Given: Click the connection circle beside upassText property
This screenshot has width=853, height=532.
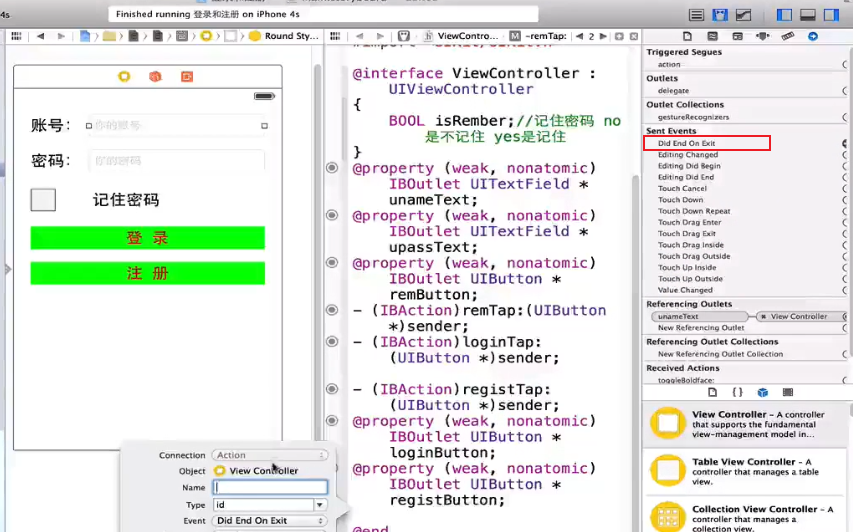Looking at the screenshot, I should [332, 215].
